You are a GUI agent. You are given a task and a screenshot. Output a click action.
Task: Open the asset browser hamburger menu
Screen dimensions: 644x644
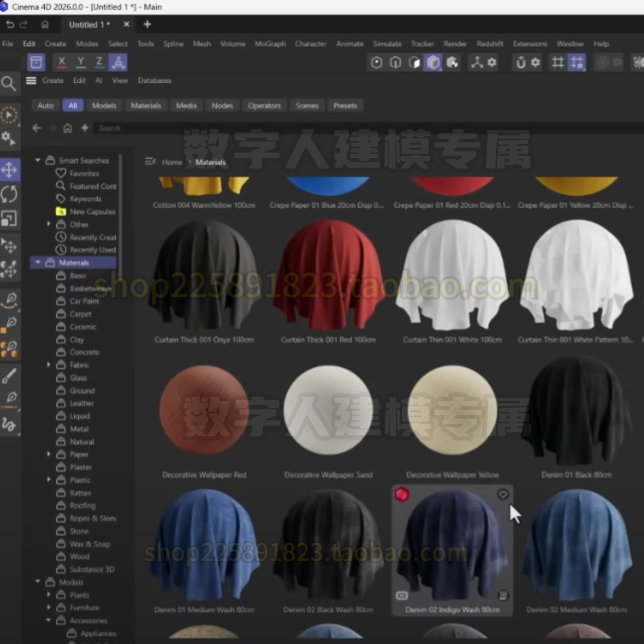tap(31, 80)
